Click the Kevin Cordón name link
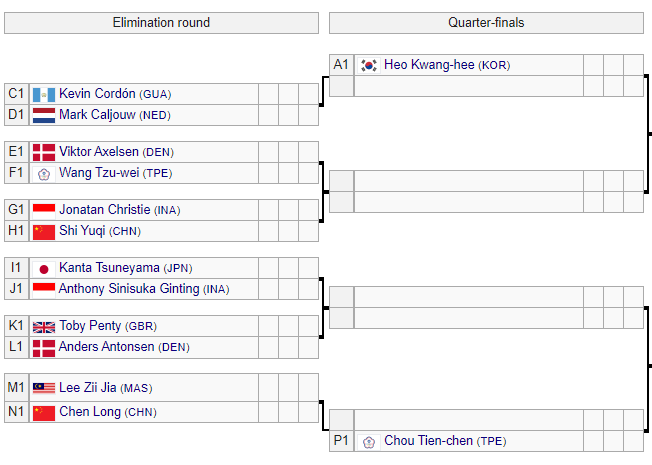The width and height of the screenshot is (652, 465). click(x=97, y=94)
